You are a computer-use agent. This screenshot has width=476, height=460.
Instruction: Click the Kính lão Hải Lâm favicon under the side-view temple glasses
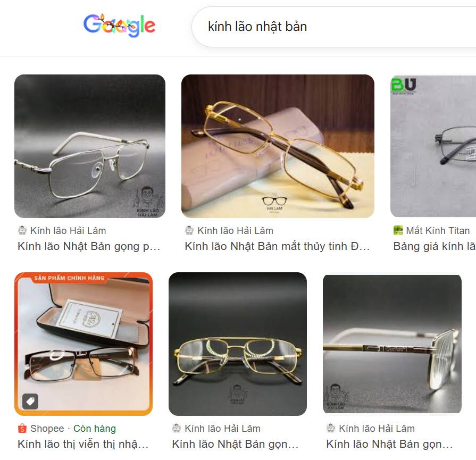click(331, 429)
